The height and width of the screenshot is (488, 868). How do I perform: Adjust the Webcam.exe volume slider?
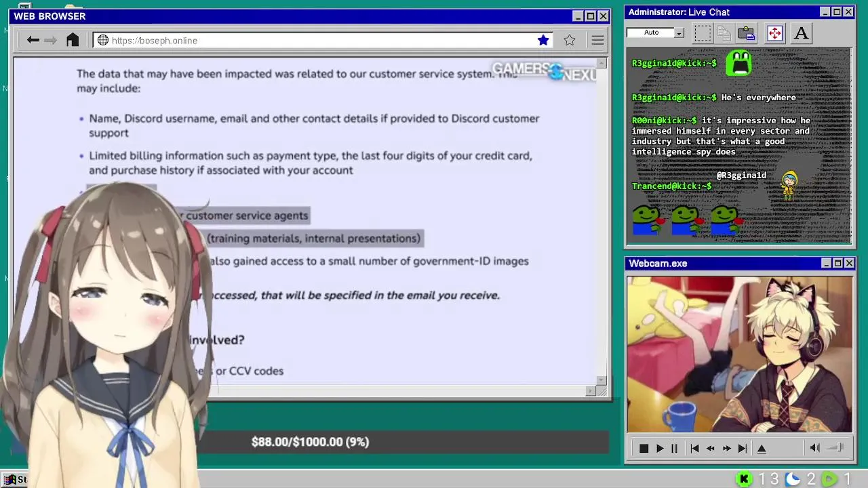point(836,448)
